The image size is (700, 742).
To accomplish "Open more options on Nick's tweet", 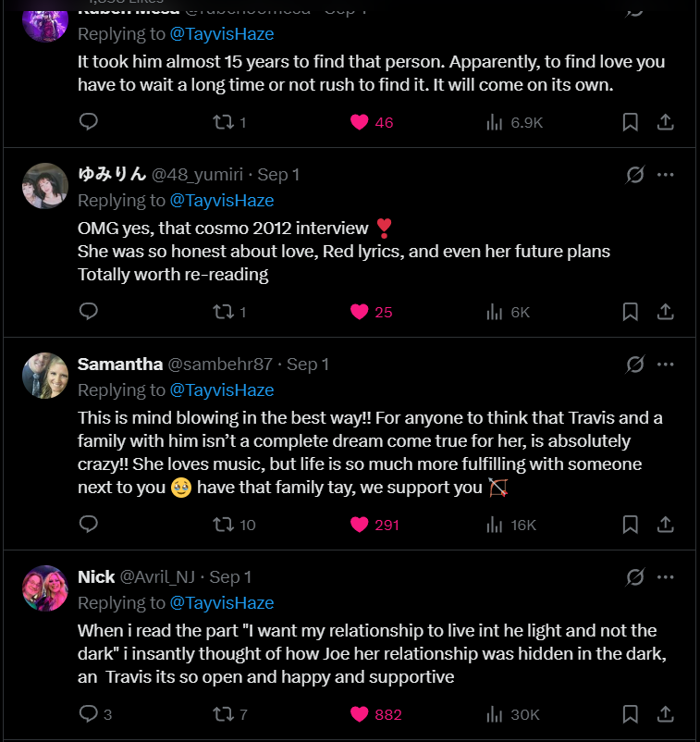I will [665, 576].
